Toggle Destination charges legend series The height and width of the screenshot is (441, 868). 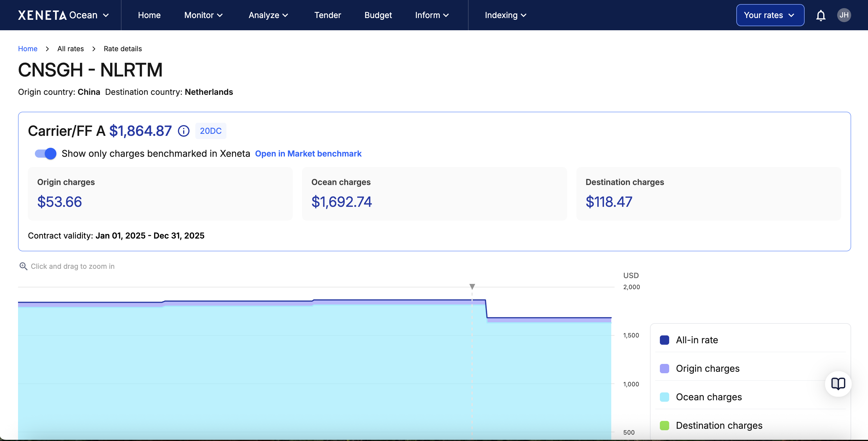(719, 426)
